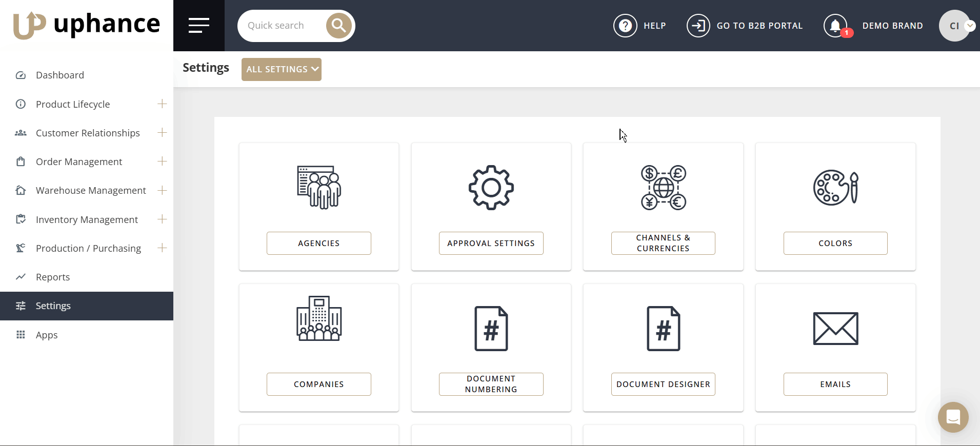Open the notifications bell
980x446 pixels.
(835, 26)
